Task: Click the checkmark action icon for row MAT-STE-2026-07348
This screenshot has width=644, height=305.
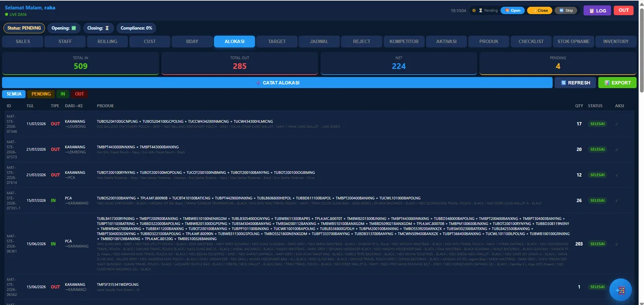Action: coord(617,124)
